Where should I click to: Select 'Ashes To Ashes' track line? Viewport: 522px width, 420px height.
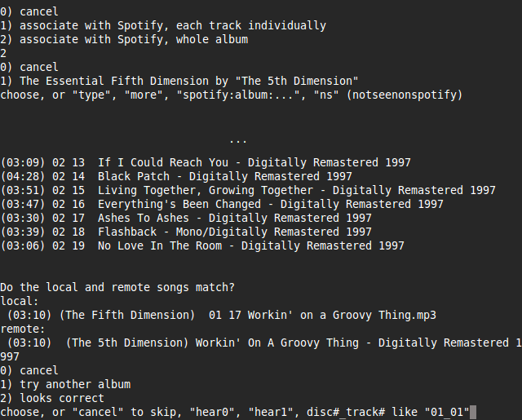pyautogui.click(x=186, y=219)
